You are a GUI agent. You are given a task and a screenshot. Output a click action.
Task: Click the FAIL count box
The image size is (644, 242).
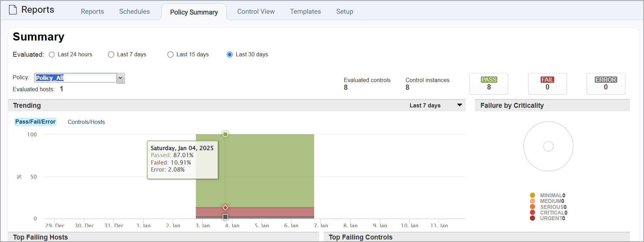tap(547, 84)
